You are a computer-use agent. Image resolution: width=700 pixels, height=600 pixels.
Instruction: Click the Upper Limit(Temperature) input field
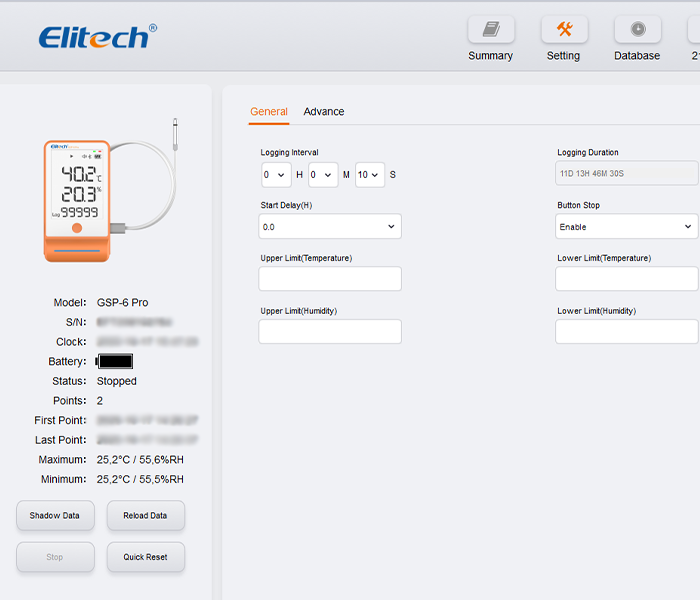pyautogui.click(x=330, y=279)
